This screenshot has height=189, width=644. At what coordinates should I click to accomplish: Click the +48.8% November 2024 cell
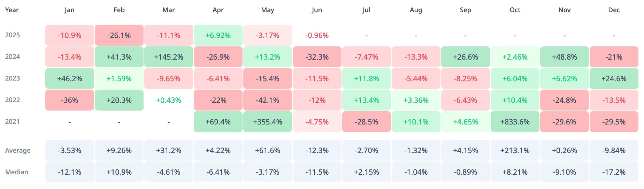[564, 57]
